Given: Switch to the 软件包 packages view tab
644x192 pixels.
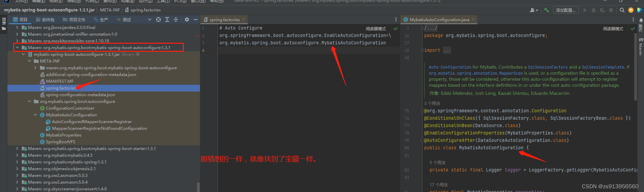Looking at the screenshot, I should [45, 20].
